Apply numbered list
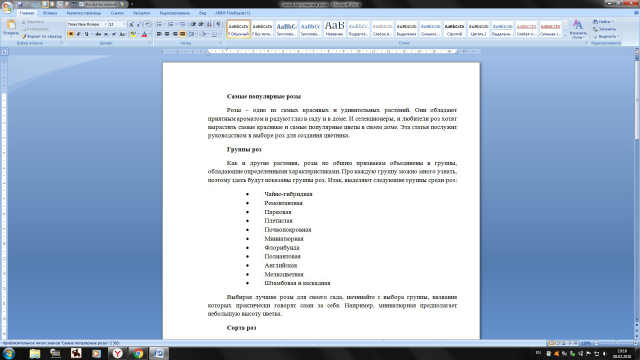The height and width of the screenshot is (360, 640). pyautogui.click(x=172, y=24)
